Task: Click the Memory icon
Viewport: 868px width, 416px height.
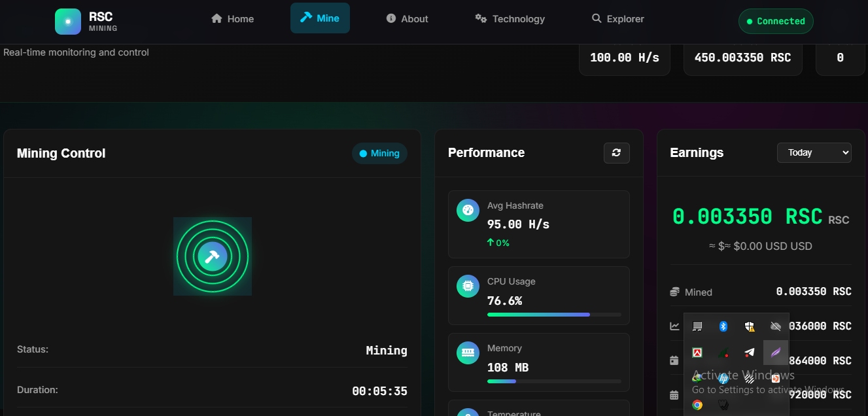Action: (x=468, y=353)
